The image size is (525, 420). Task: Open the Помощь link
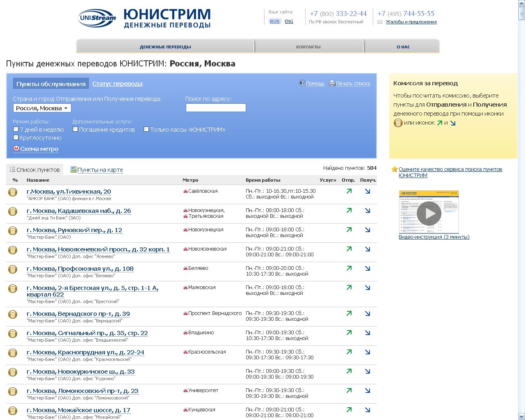(x=315, y=84)
